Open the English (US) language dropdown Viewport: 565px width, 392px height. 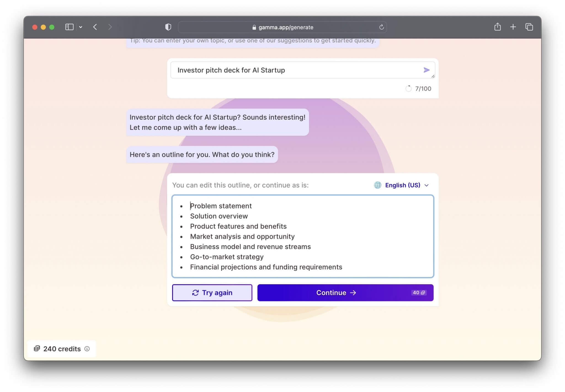tap(403, 185)
